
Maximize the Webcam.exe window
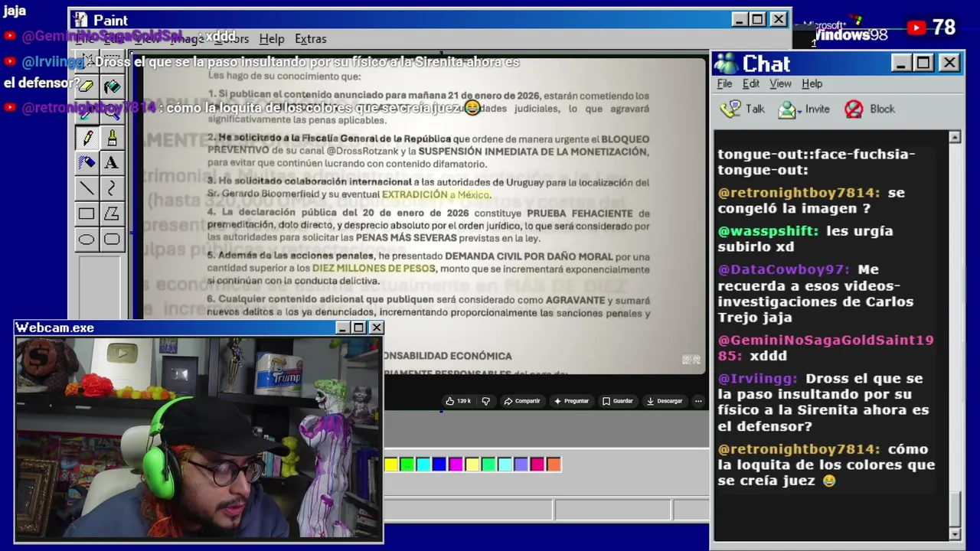pos(358,328)
